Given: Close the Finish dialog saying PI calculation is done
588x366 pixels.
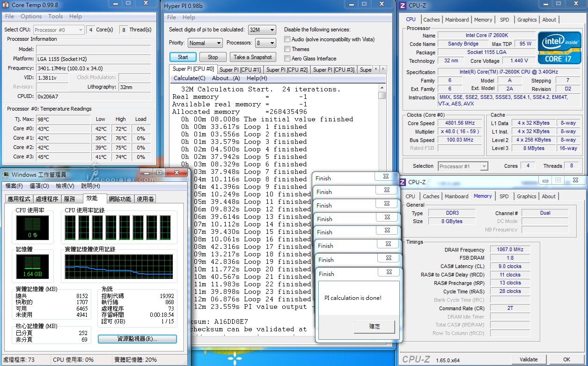Looking at the screenshot, I should 389,272.
